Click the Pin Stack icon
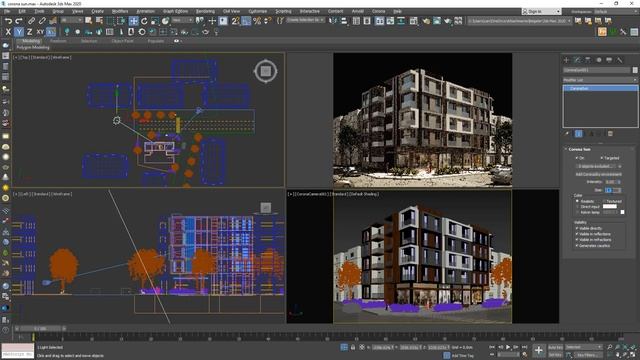This screenshot has width=640, height=360. coord(567,133)
